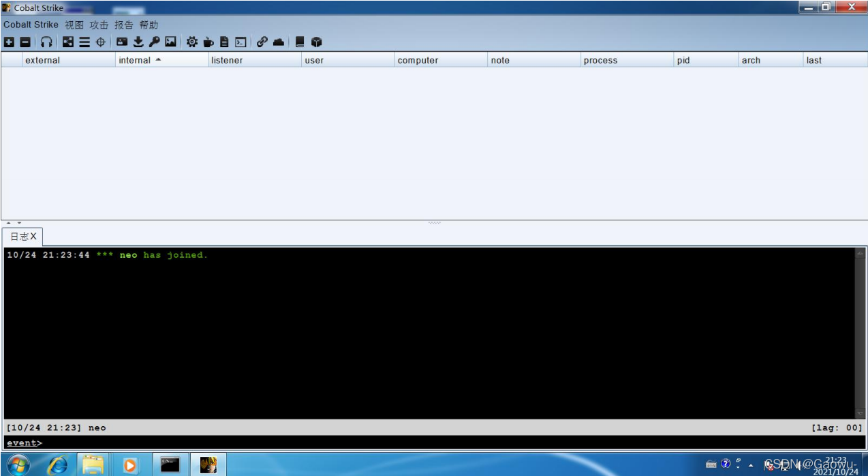
Task: Click the coffee cup Java Applet icon
Action: click(x=208, y=42)
